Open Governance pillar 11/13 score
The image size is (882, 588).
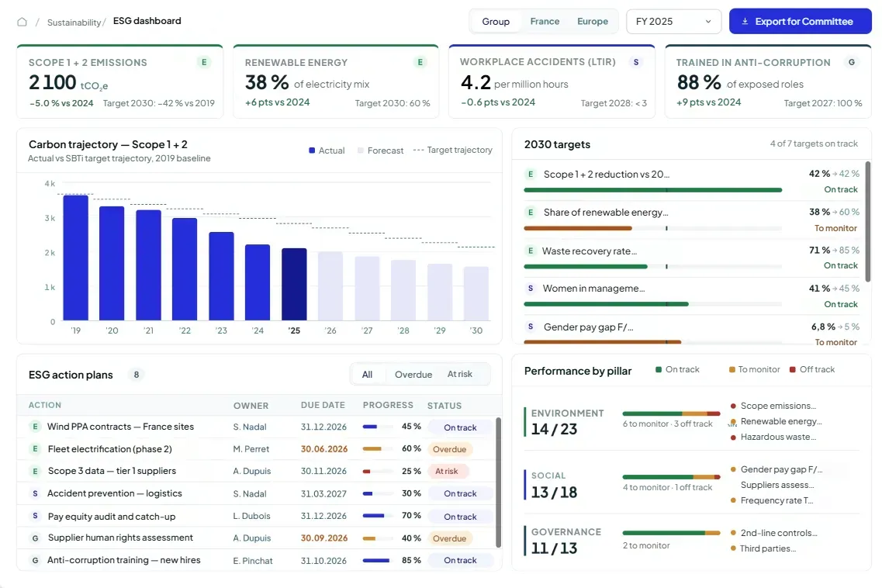coord(554,548)
